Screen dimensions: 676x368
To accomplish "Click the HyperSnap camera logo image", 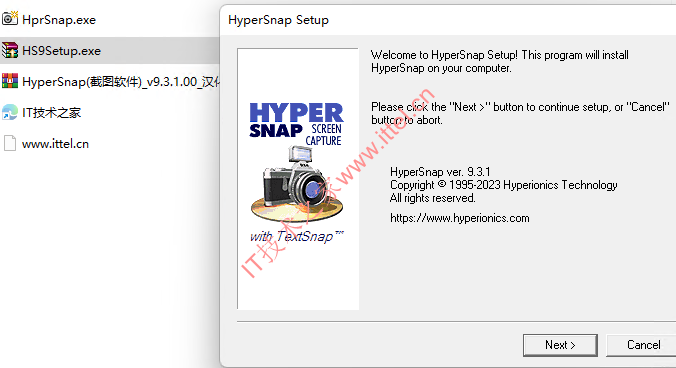I will 298,179.
